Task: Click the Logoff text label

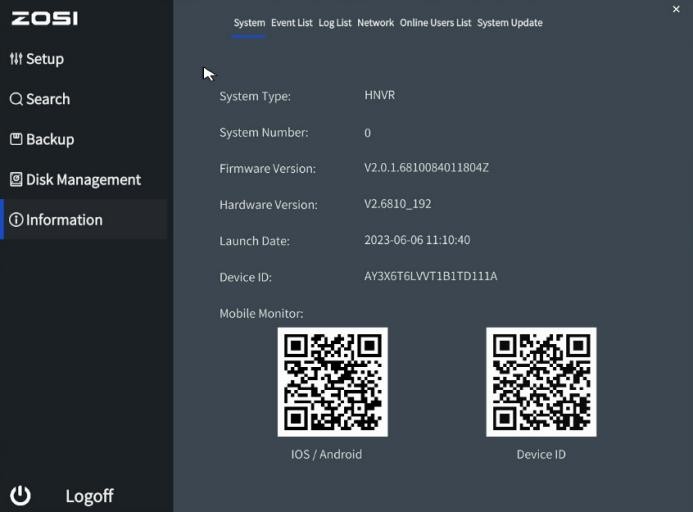Action: (89, 496)
